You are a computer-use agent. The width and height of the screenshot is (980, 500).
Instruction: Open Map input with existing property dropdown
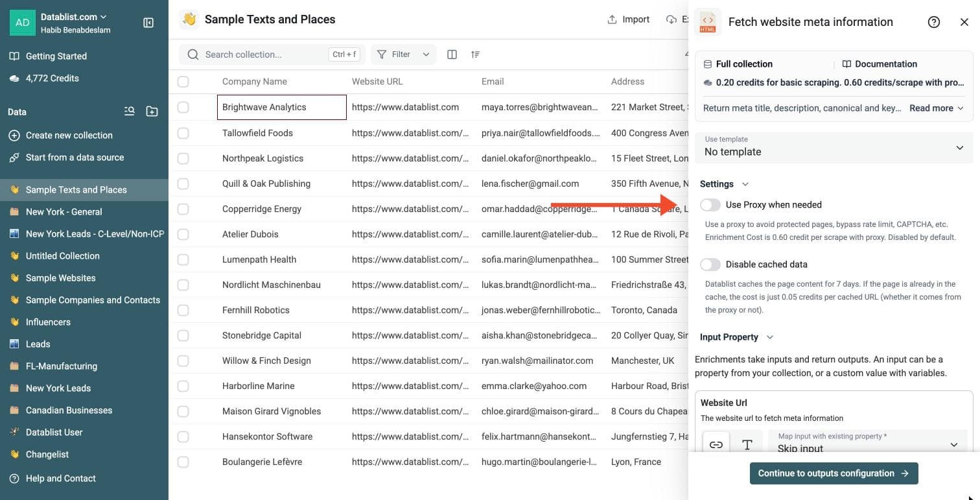(x=867, y=443)
